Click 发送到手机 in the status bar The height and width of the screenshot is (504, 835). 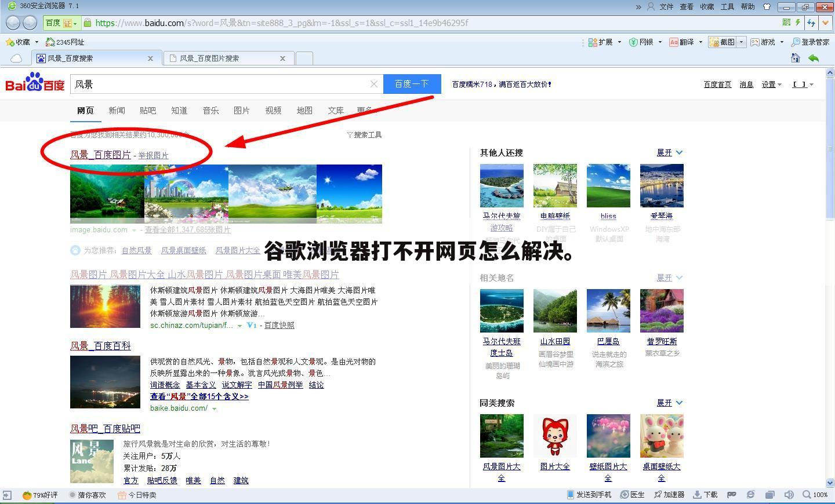[589, 495]
